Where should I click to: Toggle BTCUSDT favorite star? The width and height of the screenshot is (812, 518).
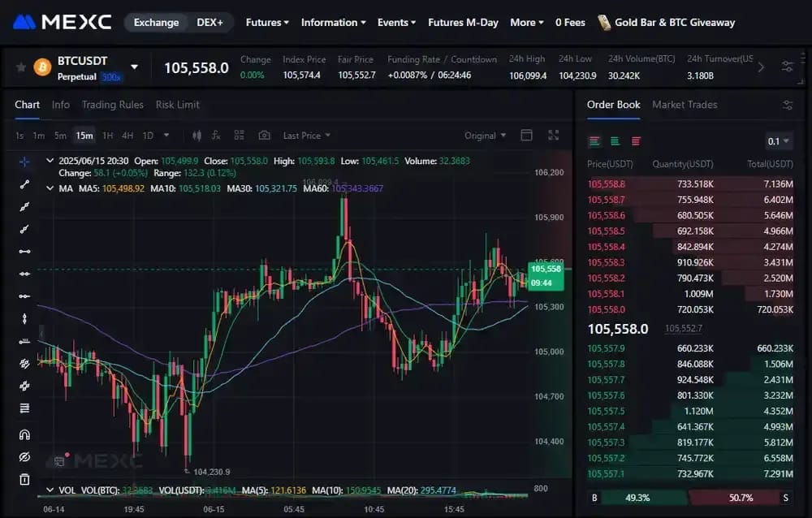[x=21, y=67]
